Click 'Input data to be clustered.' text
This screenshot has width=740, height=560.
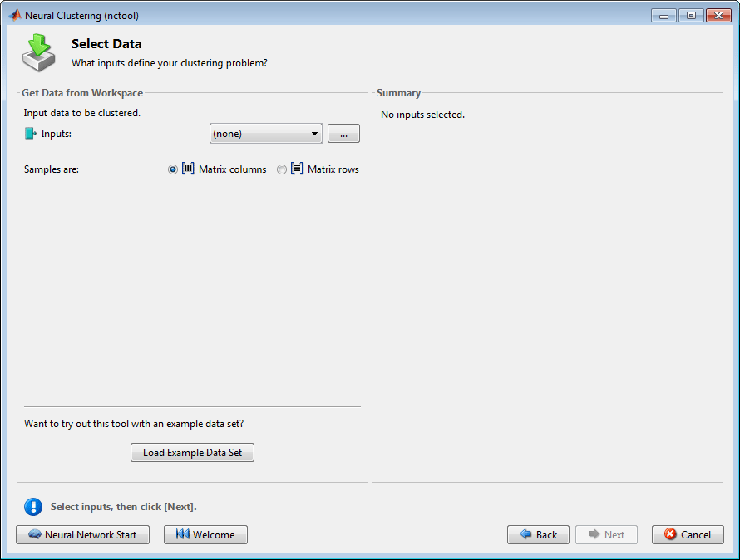click(82, 113)
